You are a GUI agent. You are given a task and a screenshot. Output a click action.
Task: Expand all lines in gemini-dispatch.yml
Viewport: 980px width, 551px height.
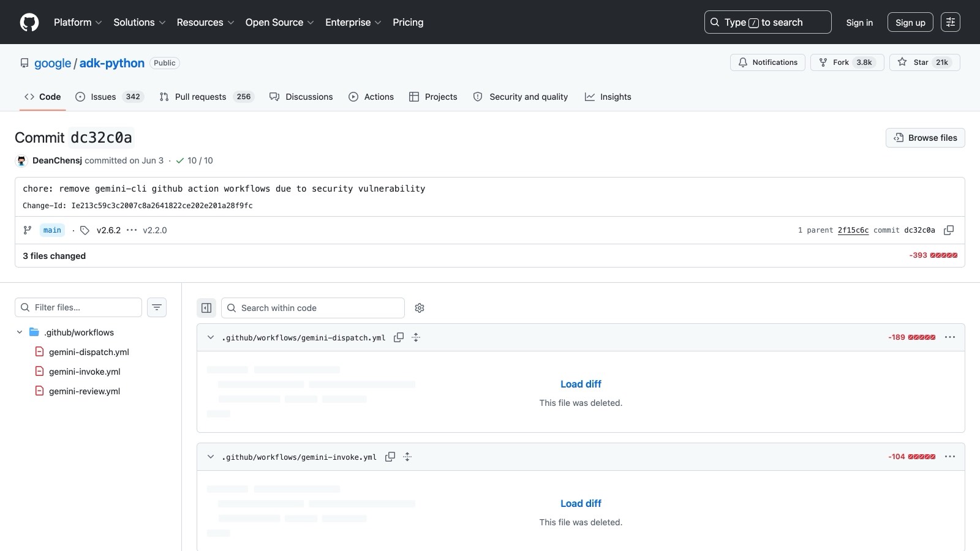[x=416, y=337]
